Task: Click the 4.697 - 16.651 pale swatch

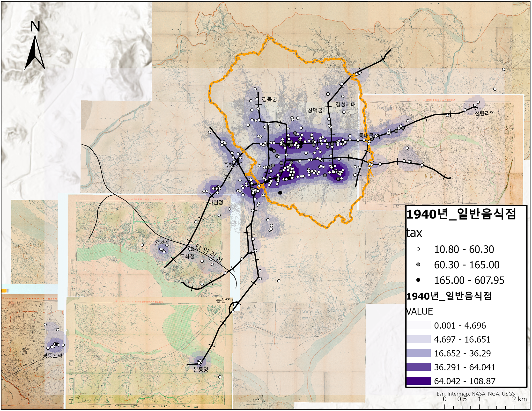Action: (x=418, y=339)
